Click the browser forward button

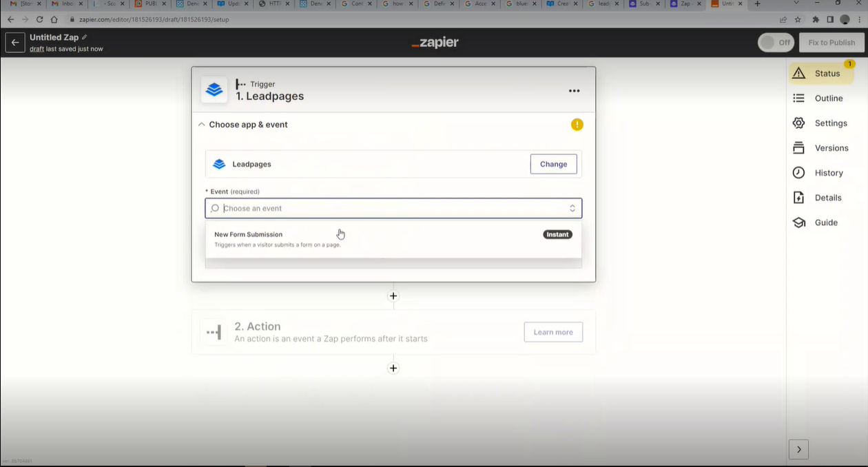point(24,19)
